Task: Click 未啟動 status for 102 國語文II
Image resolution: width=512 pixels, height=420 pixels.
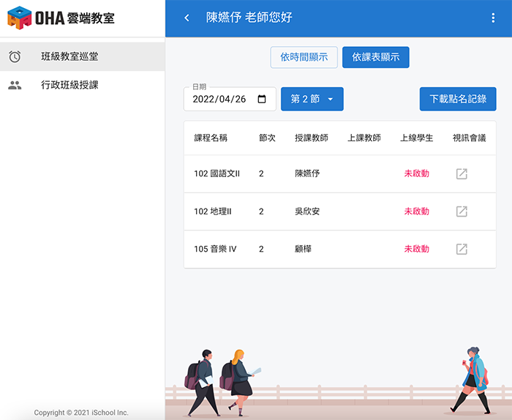Action: [416, 173]
